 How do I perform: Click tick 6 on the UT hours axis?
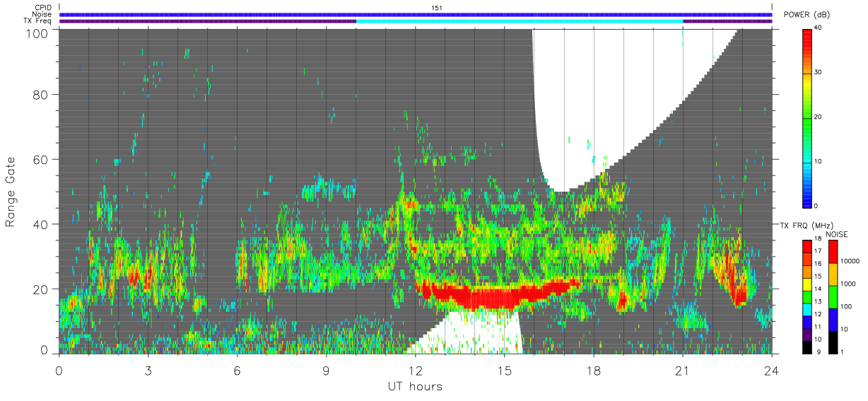click(237, 370)
